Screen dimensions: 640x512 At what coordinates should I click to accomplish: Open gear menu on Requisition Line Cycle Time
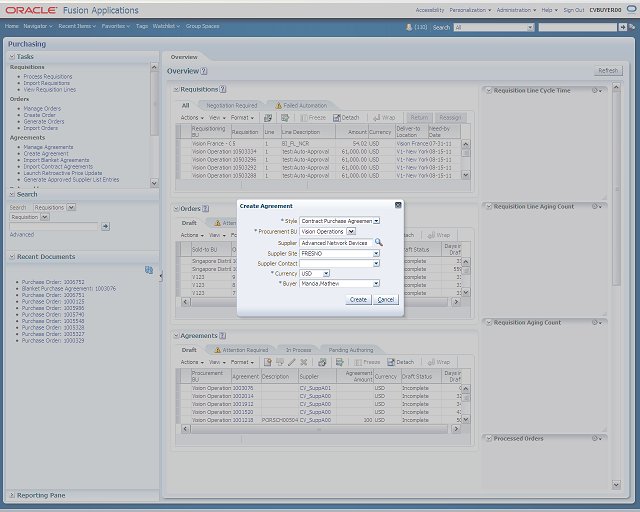point(597,91)
